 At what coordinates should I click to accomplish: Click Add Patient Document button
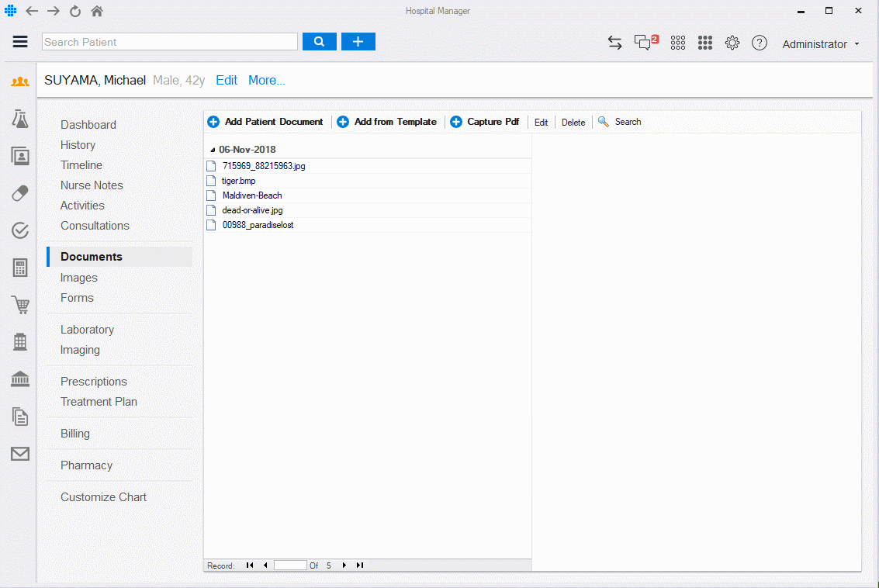click(265, 122)
